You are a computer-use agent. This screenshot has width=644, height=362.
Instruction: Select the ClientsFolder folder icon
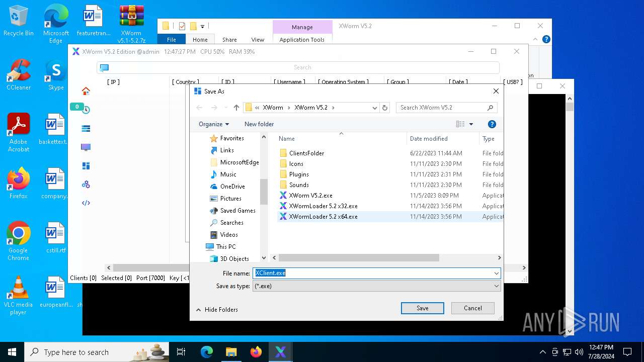click(283, 153)
